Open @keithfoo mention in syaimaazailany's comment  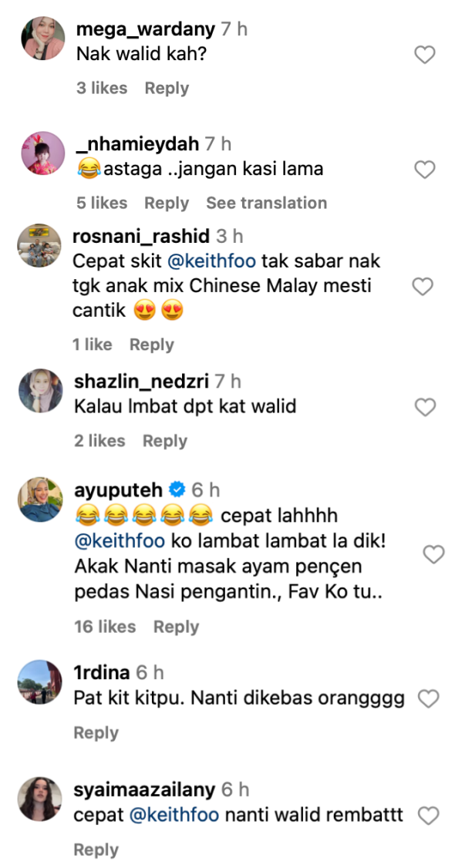174,815
